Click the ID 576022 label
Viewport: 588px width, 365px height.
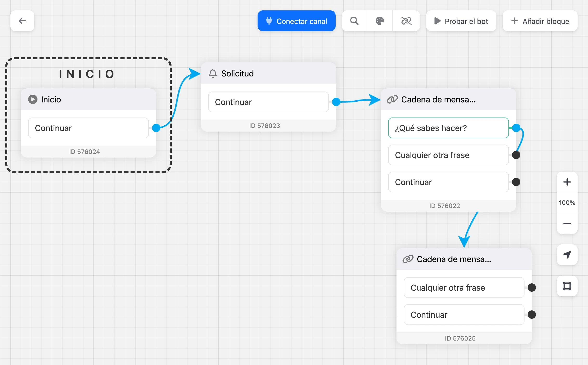click(445, 206)
